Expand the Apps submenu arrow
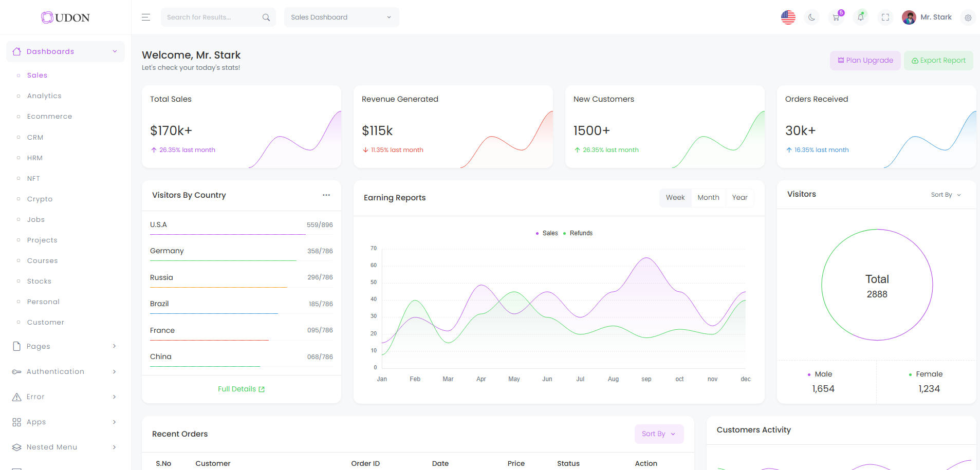Image resolution: width=980 pixels, height=470 pixels. [114, 422]
